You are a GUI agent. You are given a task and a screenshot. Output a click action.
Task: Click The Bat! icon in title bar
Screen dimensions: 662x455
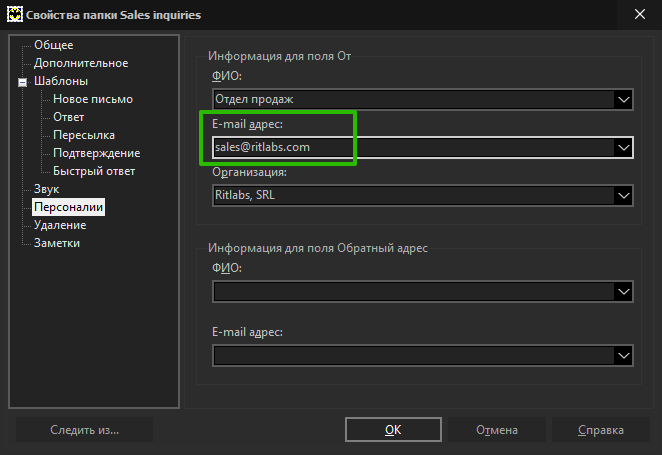pos(15,15)
